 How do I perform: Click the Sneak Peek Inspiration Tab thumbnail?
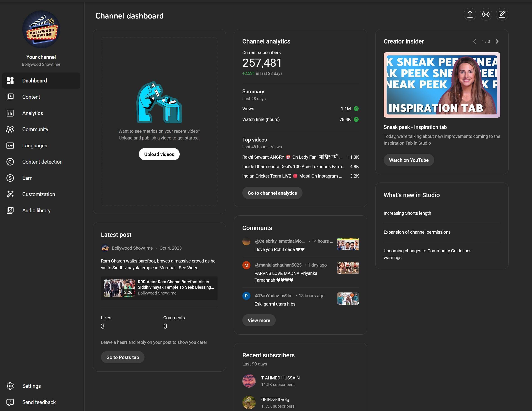[x=441, y=85]
